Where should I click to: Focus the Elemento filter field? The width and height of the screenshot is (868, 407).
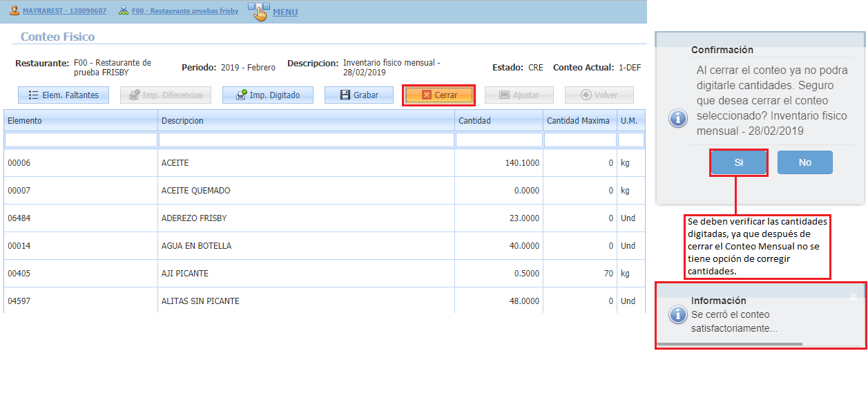(81, 140)
